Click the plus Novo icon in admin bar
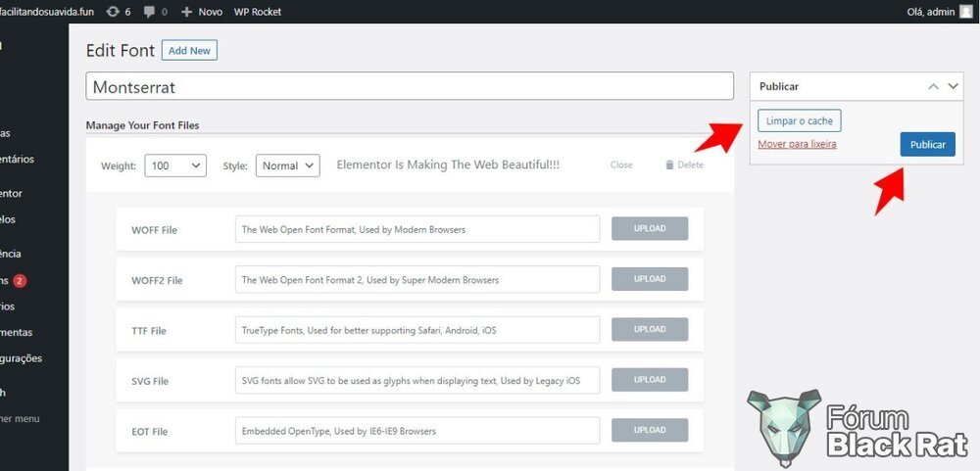Viewport: 980px width, 471px height. [186, 11]
